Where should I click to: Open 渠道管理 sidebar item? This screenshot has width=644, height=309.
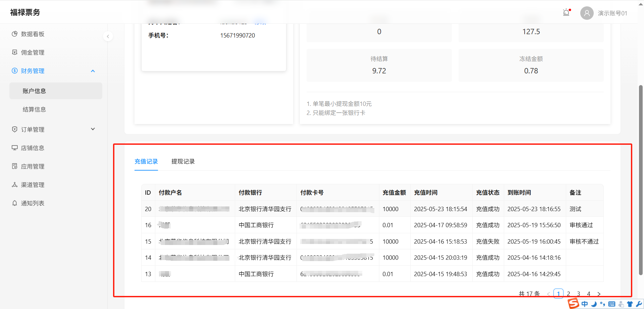pyautogui.click(x=33, y=185)
